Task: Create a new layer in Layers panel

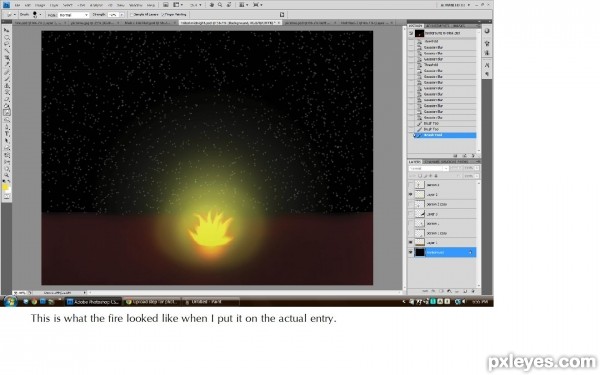Action: tap(465, 292)
